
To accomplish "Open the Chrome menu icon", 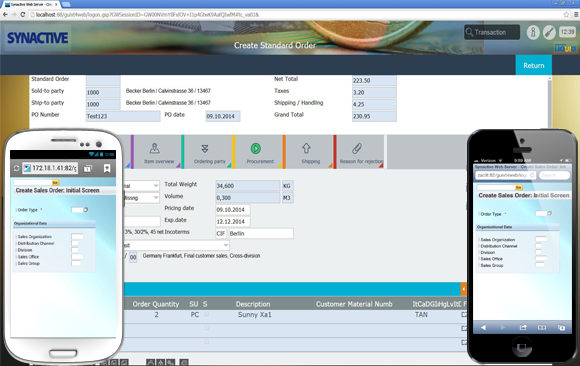I will coord(576,14).
